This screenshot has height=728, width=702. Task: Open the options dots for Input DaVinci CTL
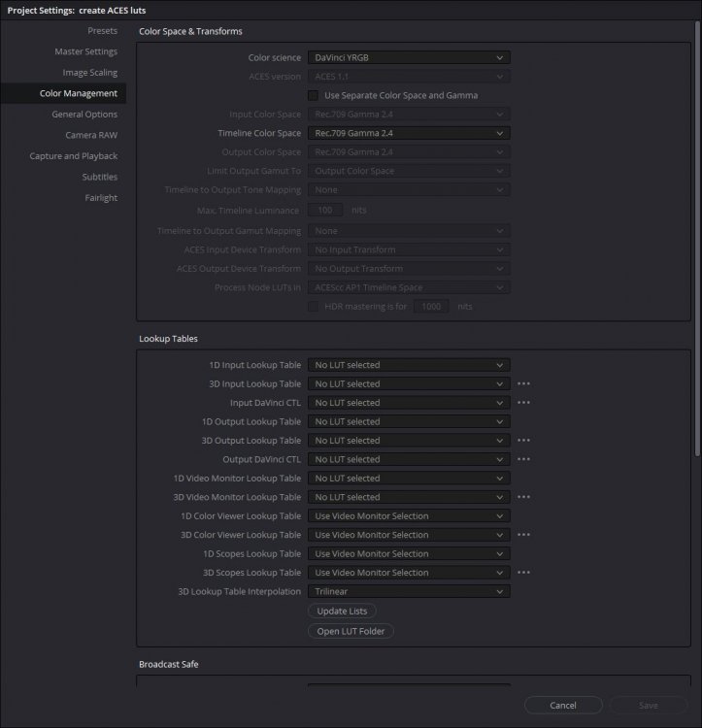point(523,403)
